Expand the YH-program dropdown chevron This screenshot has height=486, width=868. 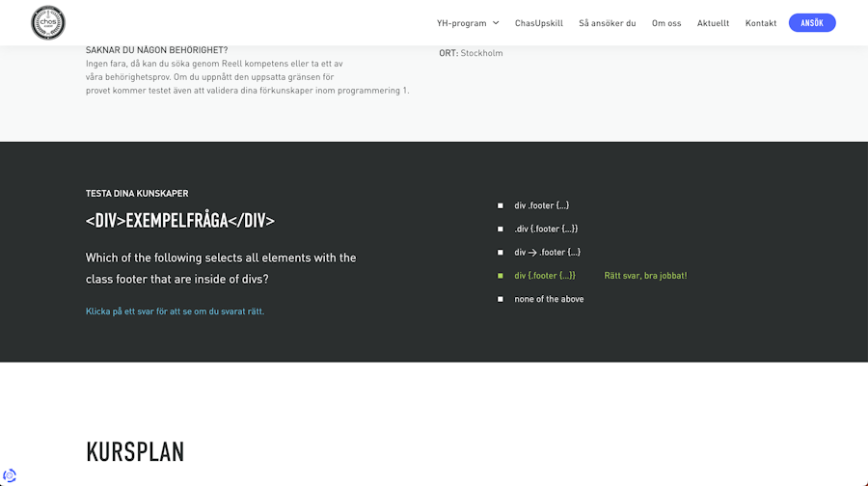coord(496,23)
